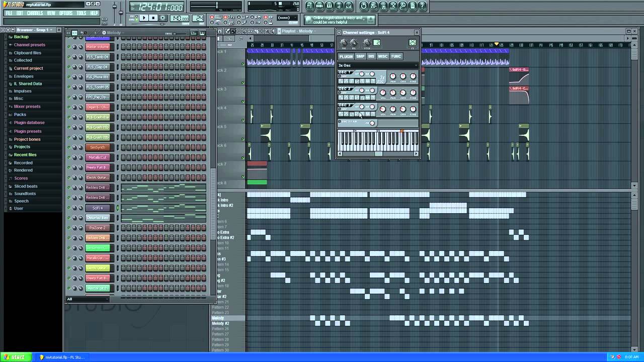Click the PoiZone 2 channel button

coord(98,228)
